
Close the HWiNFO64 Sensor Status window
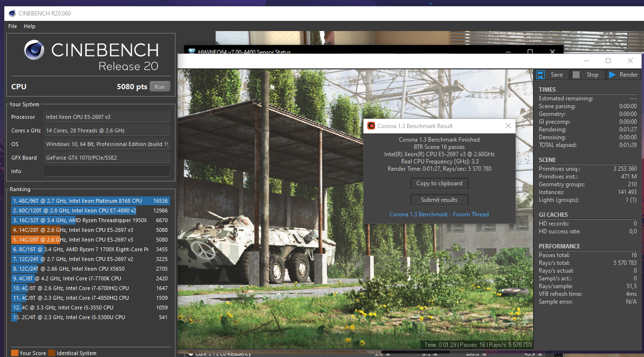point(552,52)
